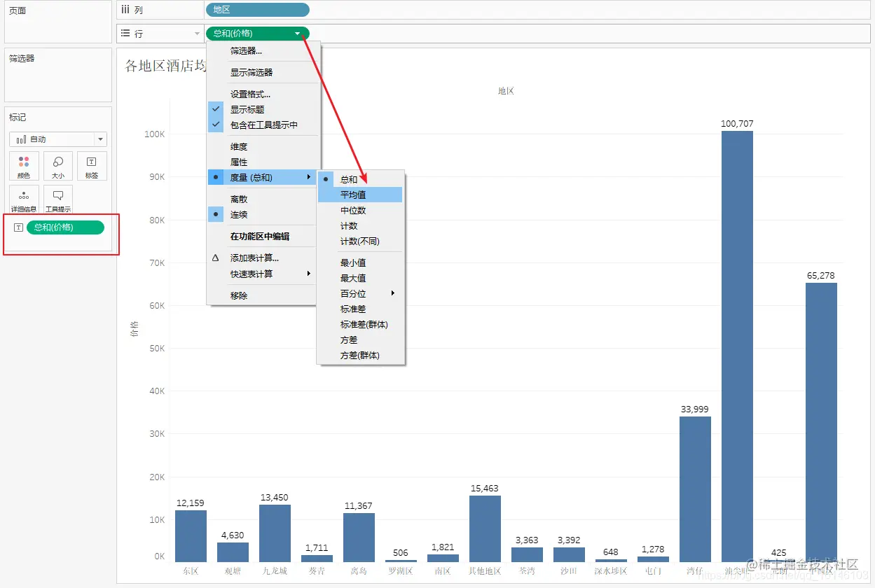The height and width of the screenshot is (588, 875).
Task: Select the bar labeled 65,278
Action: [821, 422]
